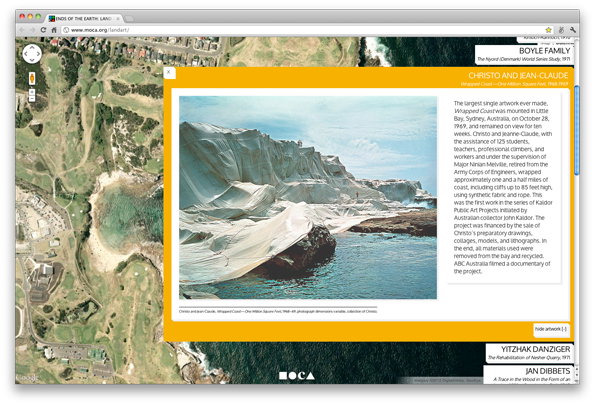Screen dimensions: 595x405
Task: Open the browser wrench menu
Action: click(x=573, y=30)
